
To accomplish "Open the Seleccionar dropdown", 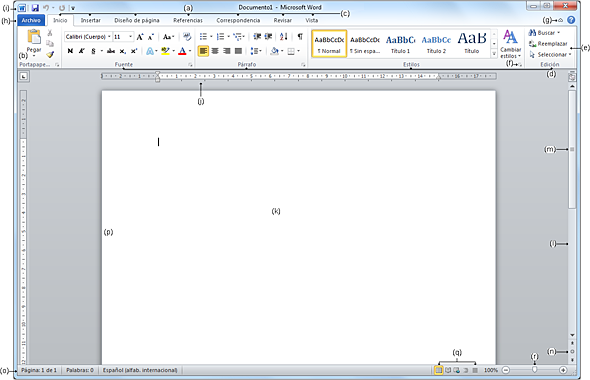I will pyautogui.click(x=550, y=55).
